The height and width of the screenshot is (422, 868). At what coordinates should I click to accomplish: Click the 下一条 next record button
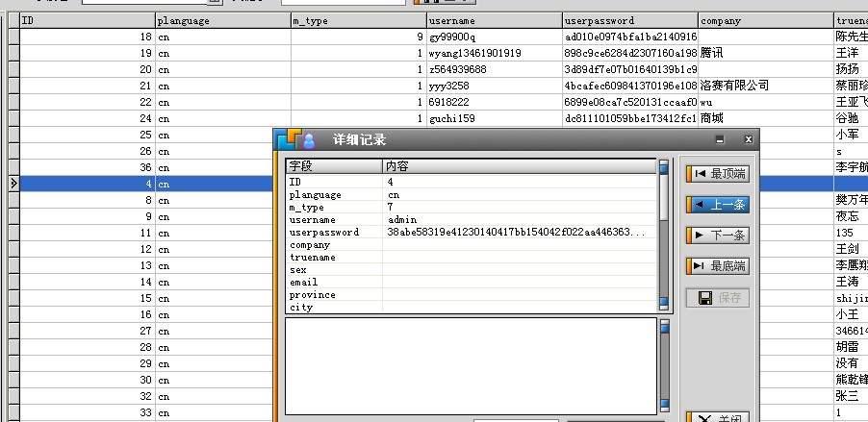(716, 236)
